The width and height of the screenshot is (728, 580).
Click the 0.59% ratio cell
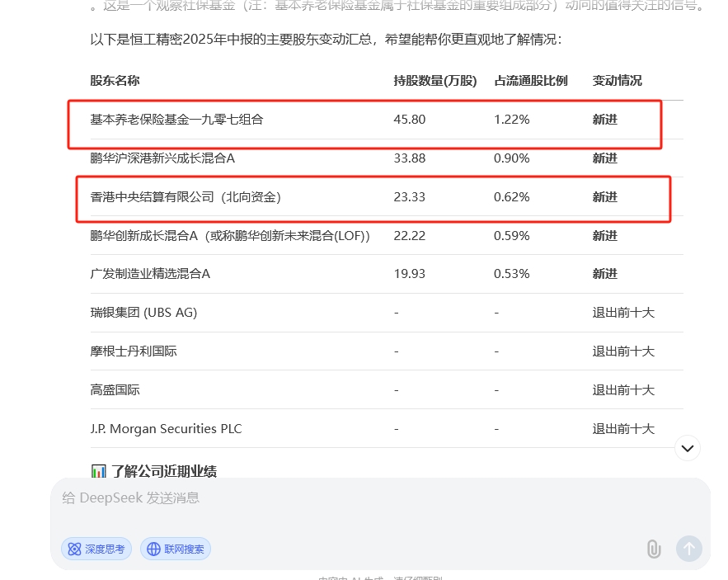[x=512, y=236]
